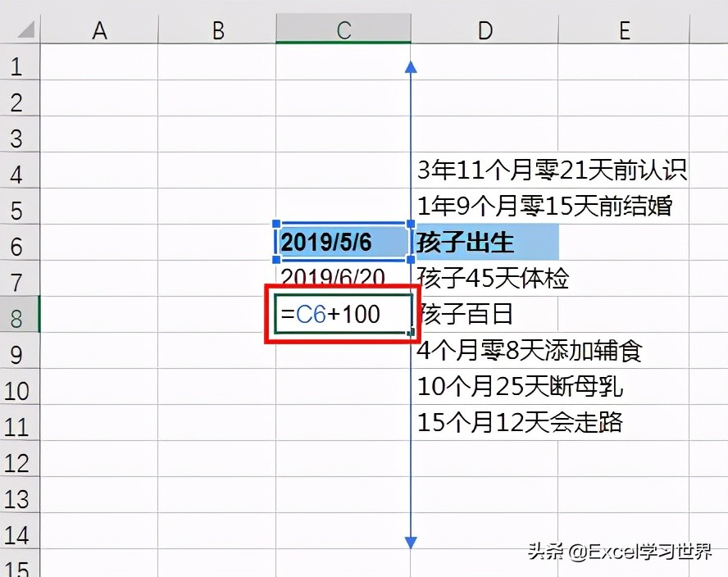Select row 7 header
This screenshot has width=728, height=577.
20,278
